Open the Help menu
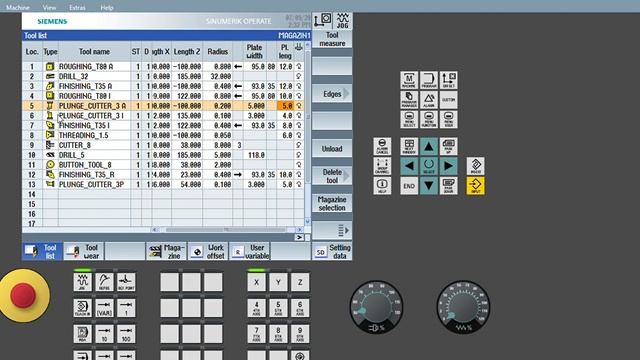Image resolution: width=640 pixels, height=360 pixels. point(107,7)
